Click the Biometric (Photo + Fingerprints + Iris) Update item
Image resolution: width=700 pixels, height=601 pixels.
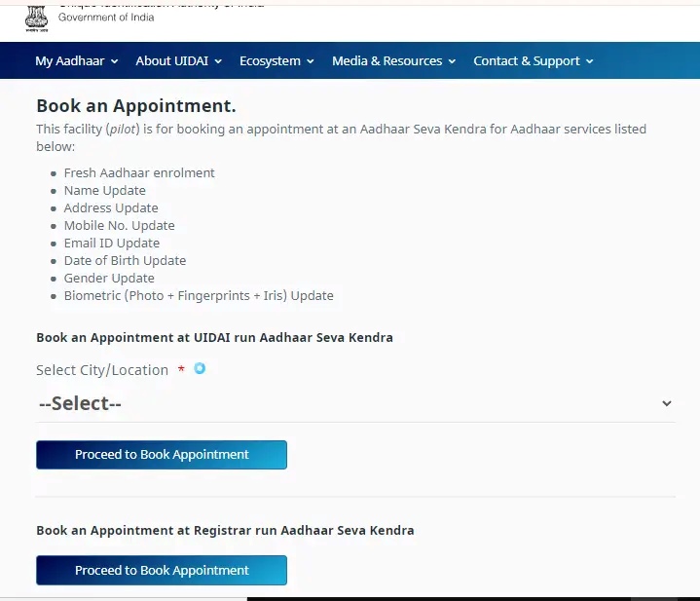(199, 295)
